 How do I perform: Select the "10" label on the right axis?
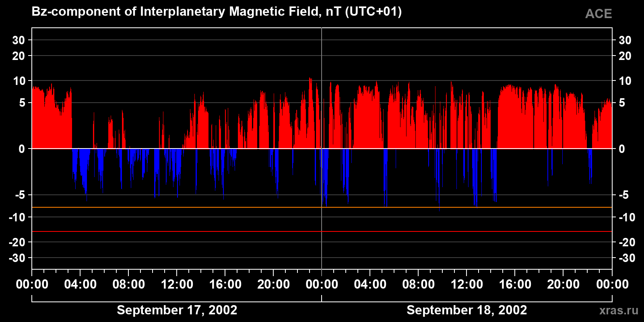coord(625,81)
